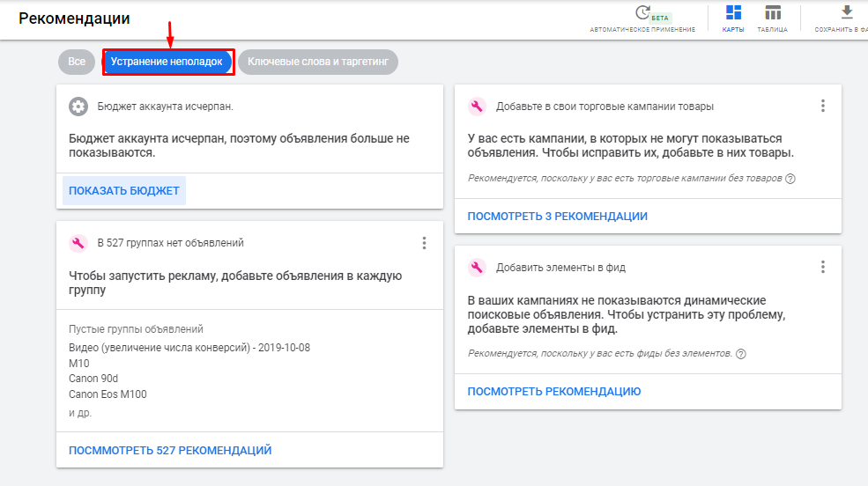This screenshot has width=868, height=486.
Task: Click the Видео (увеличение числа конверсий) group name
Action: pos(189,348)
